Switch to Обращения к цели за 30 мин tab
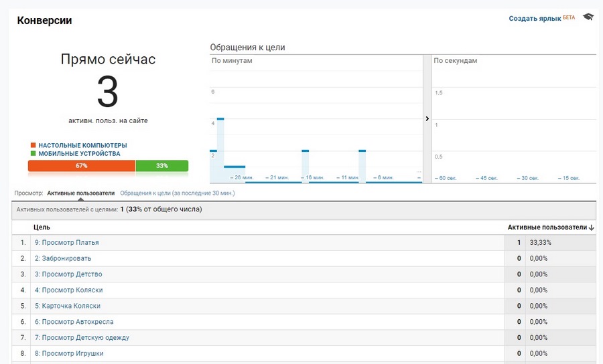Viewport: 603px width, 364px height. [x=178, y=193]
